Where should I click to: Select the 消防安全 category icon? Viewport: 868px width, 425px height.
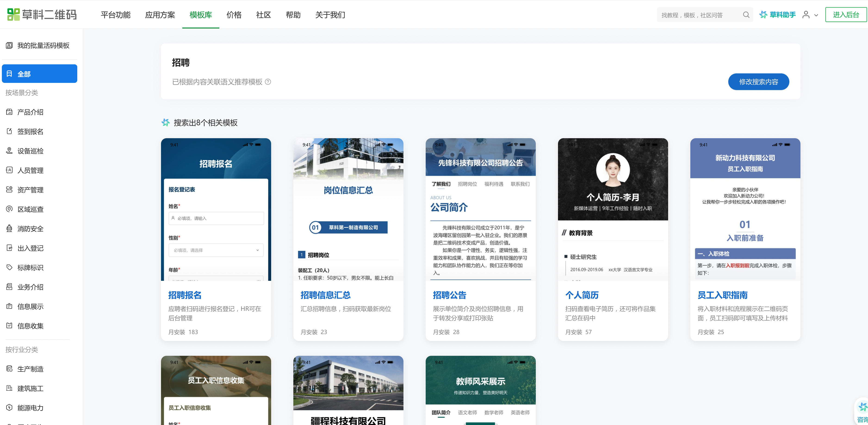[x=9, y=228]
